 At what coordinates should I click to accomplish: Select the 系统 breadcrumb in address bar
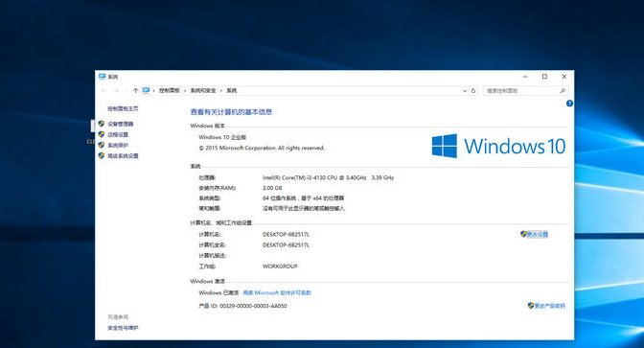pos(232,90)
